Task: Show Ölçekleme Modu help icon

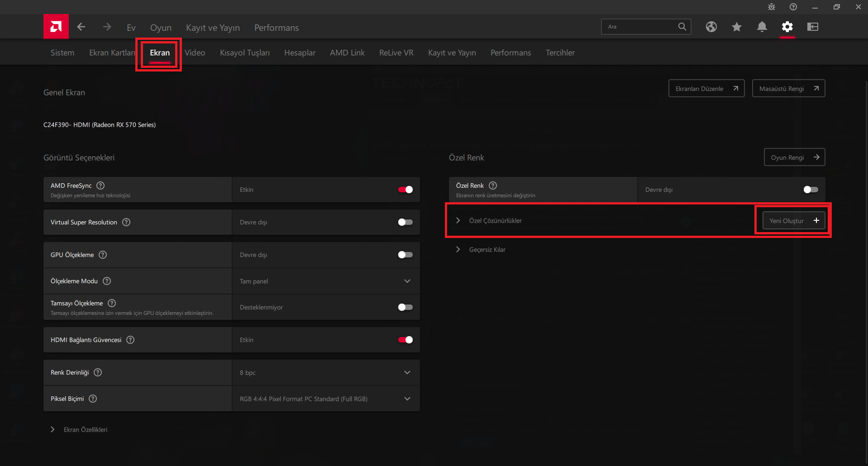Action: tap(107, 281)
